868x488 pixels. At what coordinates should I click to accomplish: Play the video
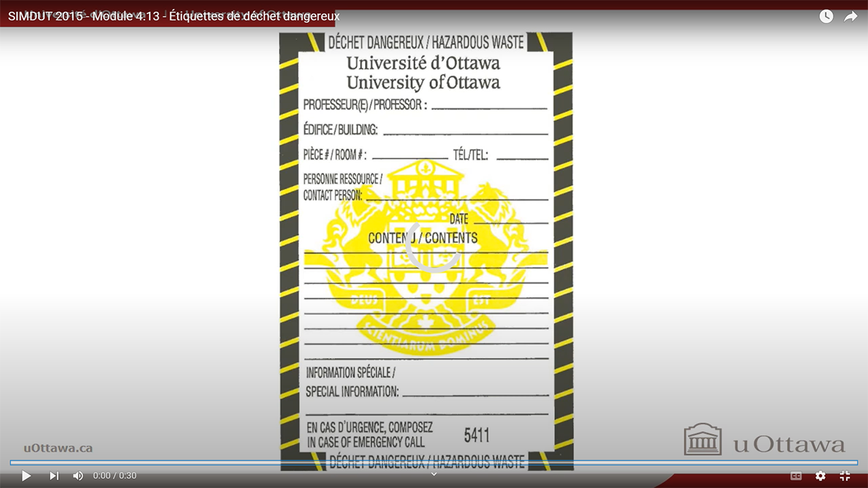click(26, 476)
